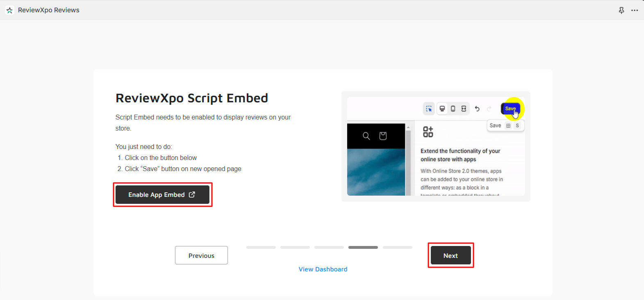This screenshot has width=644, height=300.
Task: Click the Save button illustration preview image
Action: 436,147
